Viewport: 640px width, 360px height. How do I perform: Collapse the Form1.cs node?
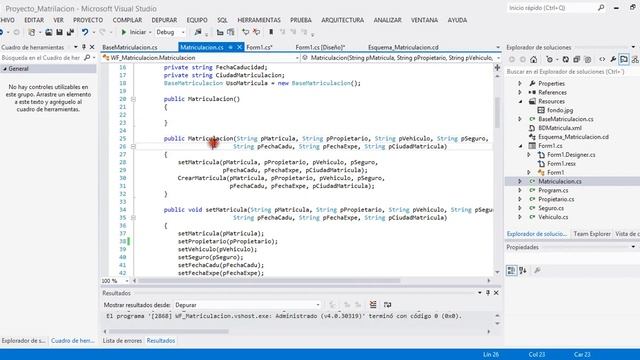pyautogui.click(x=520, y=146)
